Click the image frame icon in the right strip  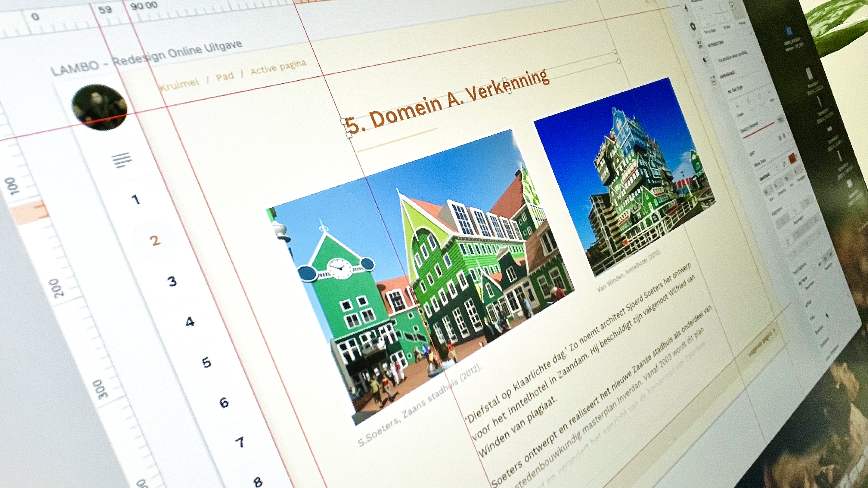point(713,80)
